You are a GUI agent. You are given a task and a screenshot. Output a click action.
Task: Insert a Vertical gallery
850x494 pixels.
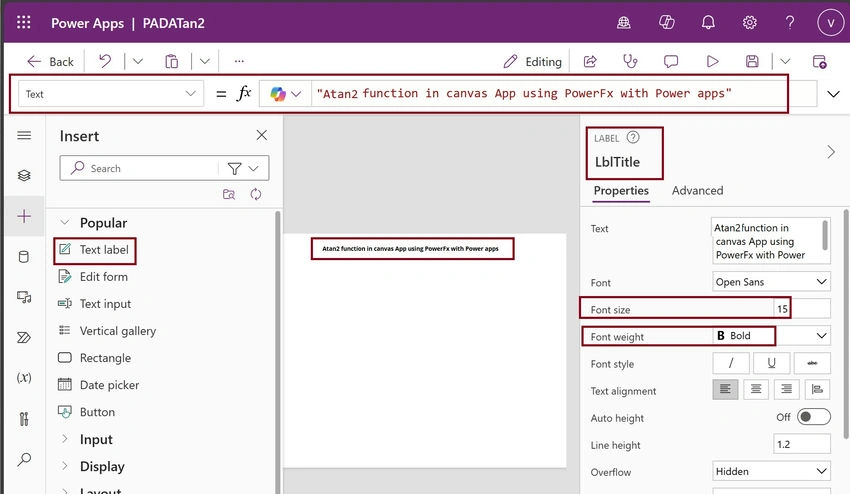107,331
